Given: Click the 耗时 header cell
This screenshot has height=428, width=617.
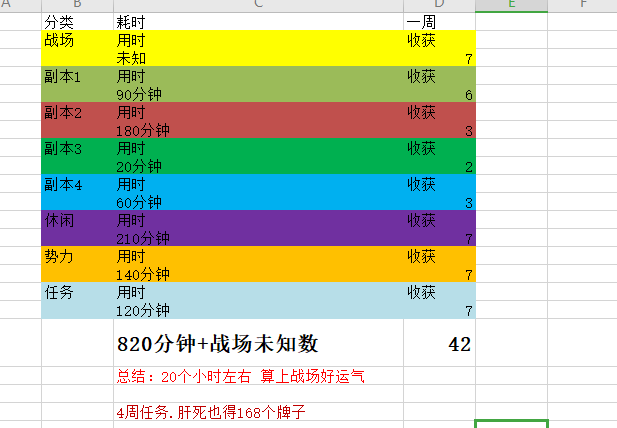Looking at the screenshot, I should tap(258, 21).
